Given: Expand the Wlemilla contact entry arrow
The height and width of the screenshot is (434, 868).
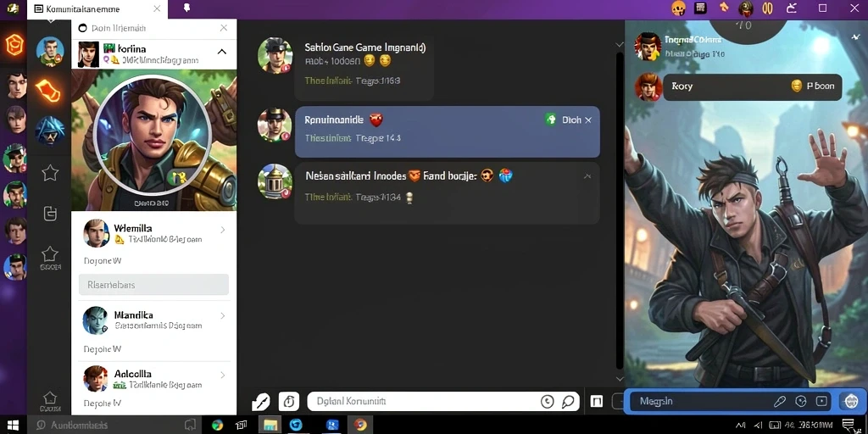Looking at the screenshot, I should pyautogui.click(x=223, y=229).
